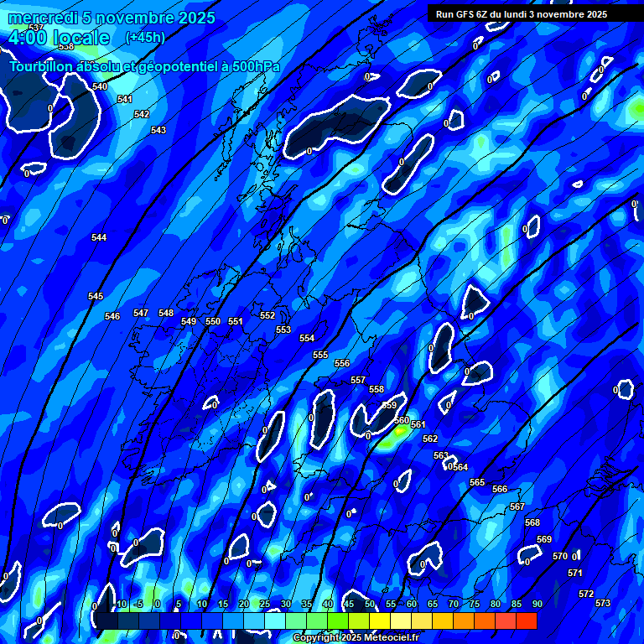Screen dimensions: 644x644
Task: Select the 552 contour label
Action: (267, 315)
